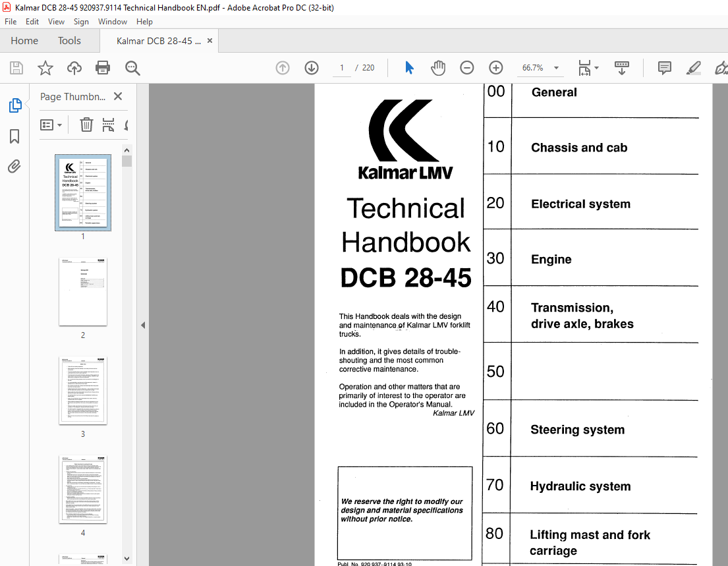This screenshot has width=728, height=566.
Task: Click thumbnails panel scroll up arrow
Action: tap(126, 150)
